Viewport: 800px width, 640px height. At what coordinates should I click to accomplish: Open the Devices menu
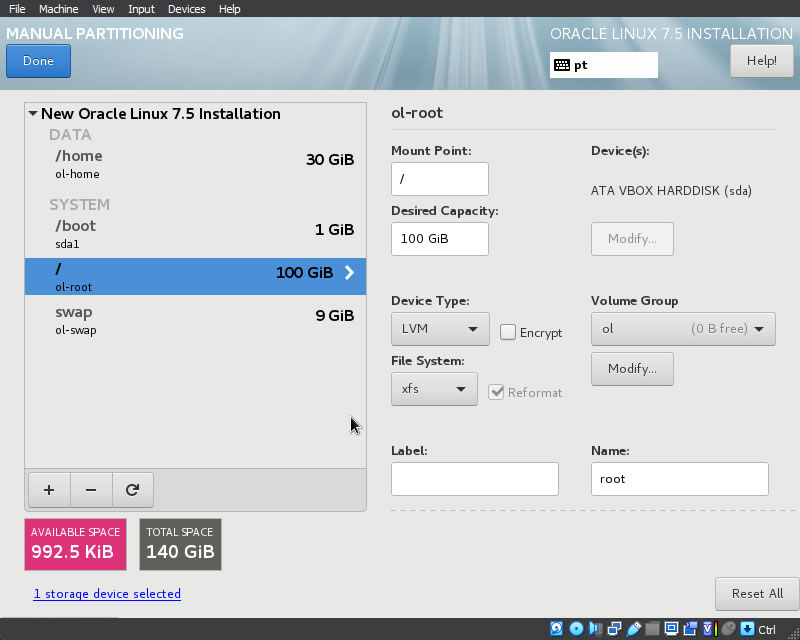tap(187, 9)
